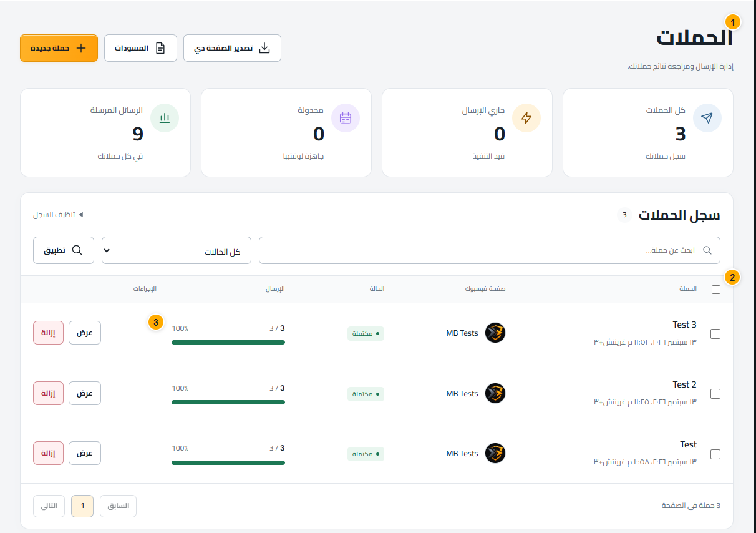
Task: Click the download icon for تصدير الصفحة دي
Action: click(x=264, y=48)
